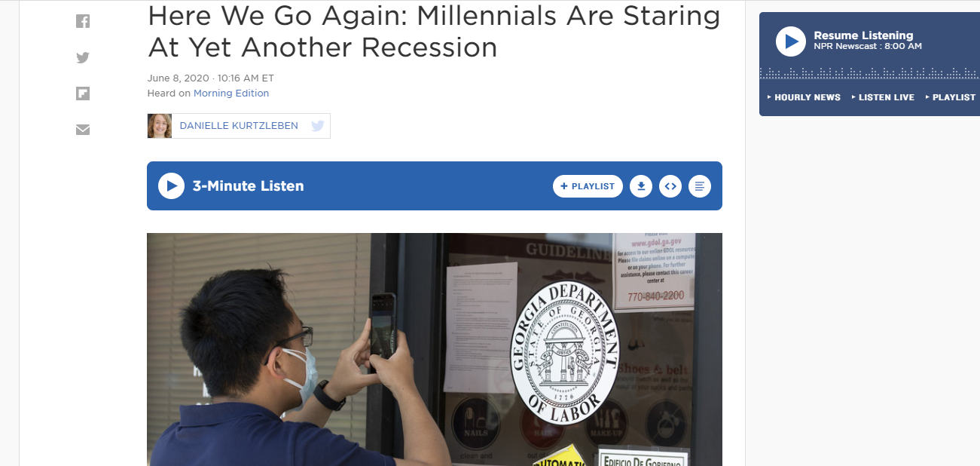Open the transcript lines icon
The height and width of the screenshot is (466, 980).
(x=700, y=186)
